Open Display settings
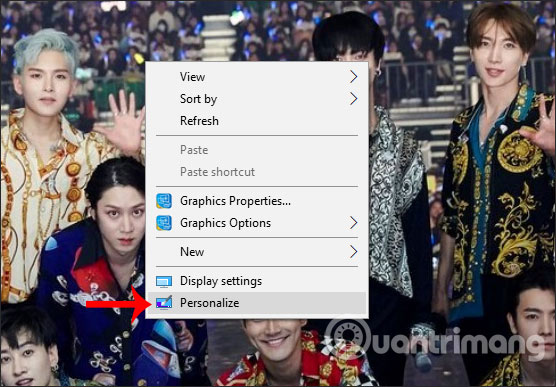The height and width of the screenshot is (387, 556). [x=257, y=281]
